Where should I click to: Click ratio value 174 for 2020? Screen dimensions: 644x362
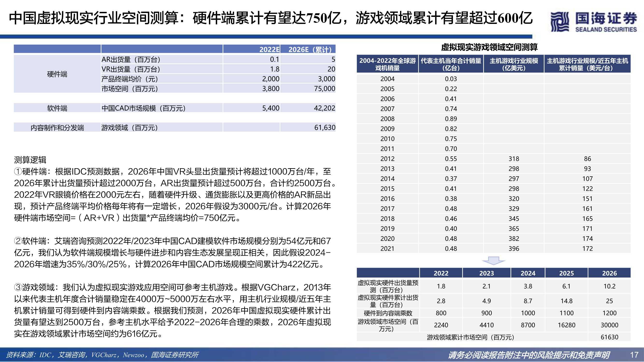pyautogui.click(x=587, y=239)
